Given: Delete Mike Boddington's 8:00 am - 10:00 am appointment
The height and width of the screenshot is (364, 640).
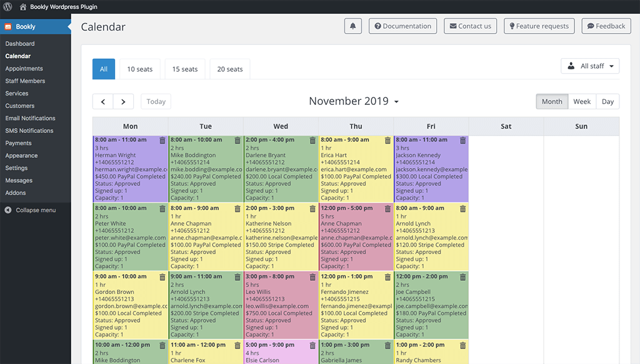Looking at the screenshot, I should (237, 140).
